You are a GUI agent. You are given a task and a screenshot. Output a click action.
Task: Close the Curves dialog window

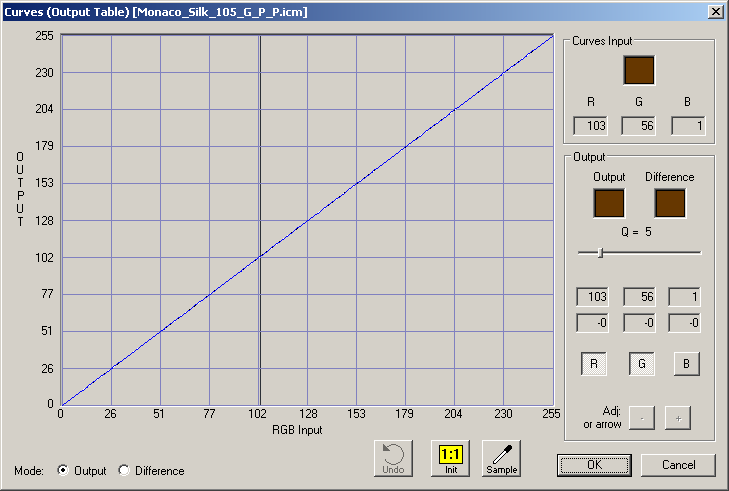[x=716, y=12]
